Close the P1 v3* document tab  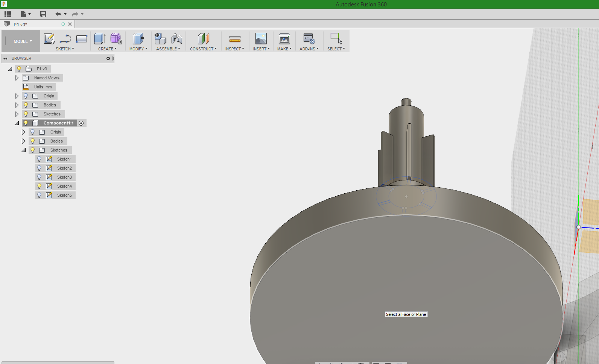pos(70,24)
